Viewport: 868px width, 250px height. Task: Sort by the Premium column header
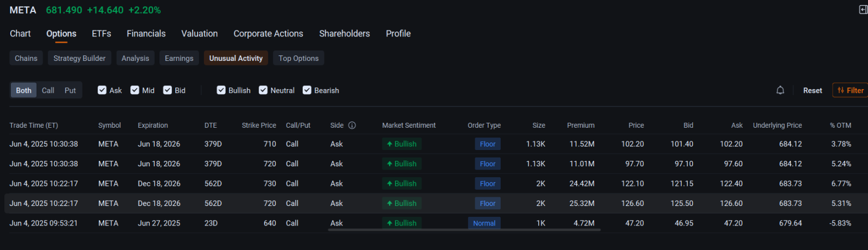[580, 125]
